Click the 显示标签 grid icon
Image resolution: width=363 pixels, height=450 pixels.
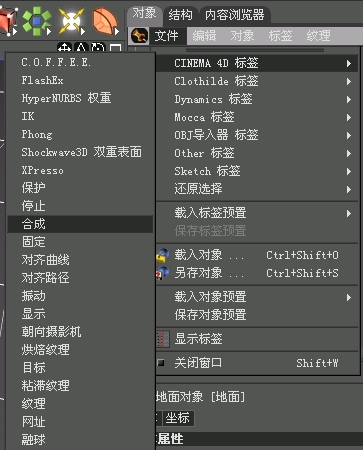point(163,339)
